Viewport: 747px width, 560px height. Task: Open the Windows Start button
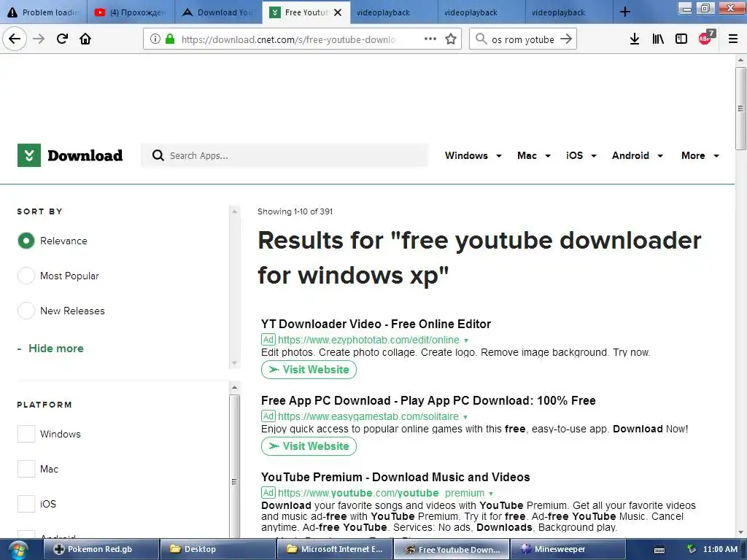(18, 550)
